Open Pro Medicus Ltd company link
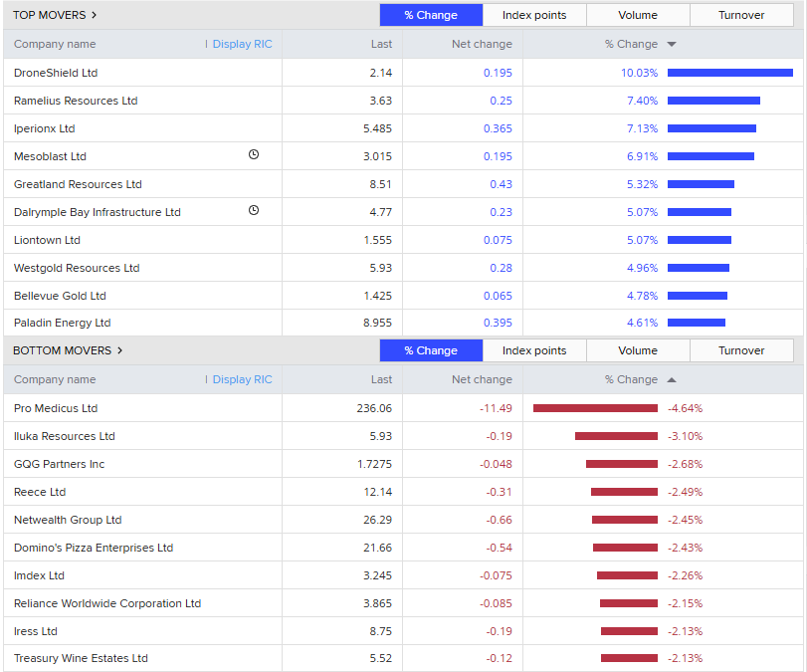 pos(56,408)
